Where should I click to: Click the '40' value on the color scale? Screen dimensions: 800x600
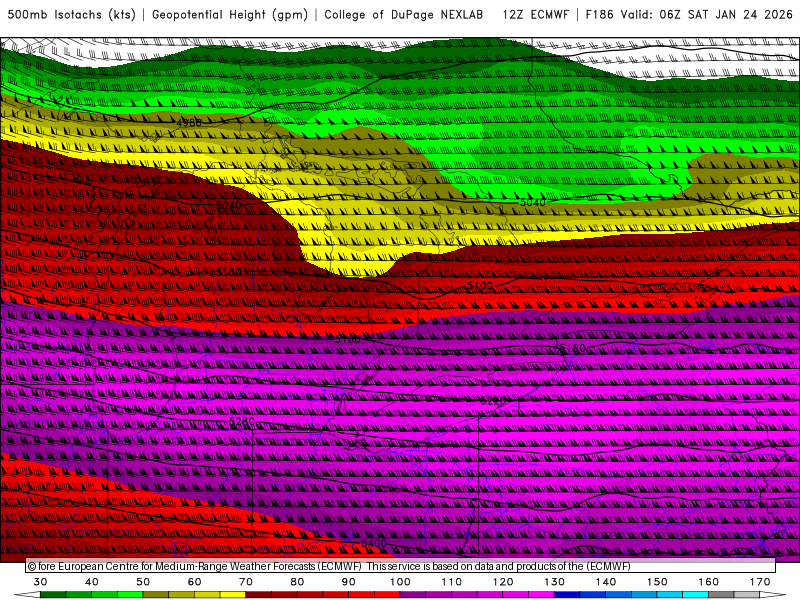92,582
